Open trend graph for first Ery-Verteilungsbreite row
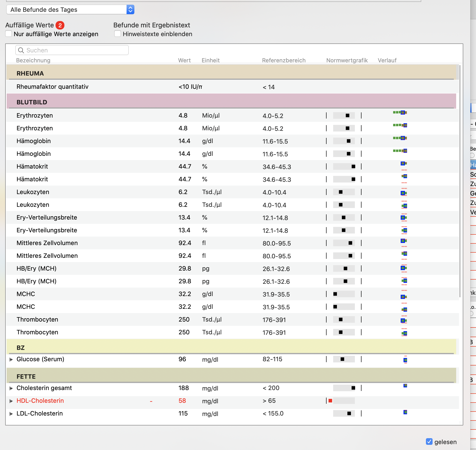The height and width of the screenshot is (450, 476). point(404,217)
